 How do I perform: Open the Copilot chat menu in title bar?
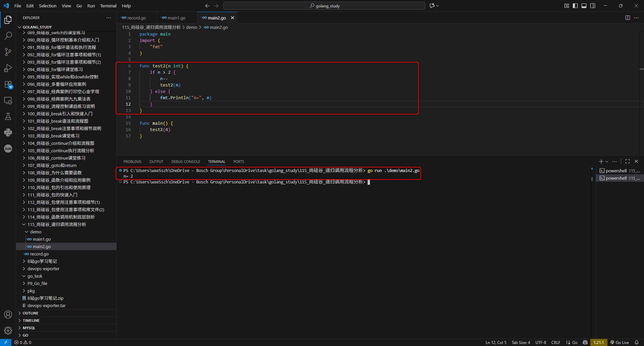(434, 6)
